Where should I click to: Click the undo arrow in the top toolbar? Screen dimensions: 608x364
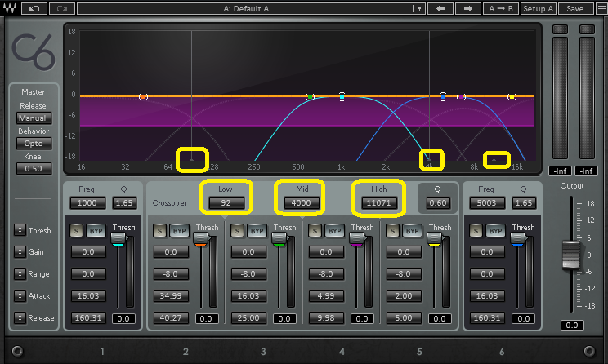(x=34, y=8)
